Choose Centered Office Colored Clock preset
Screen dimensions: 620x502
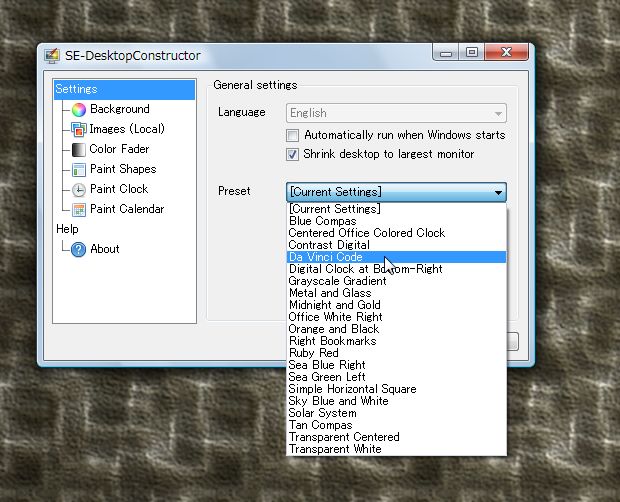click(396, 233)
